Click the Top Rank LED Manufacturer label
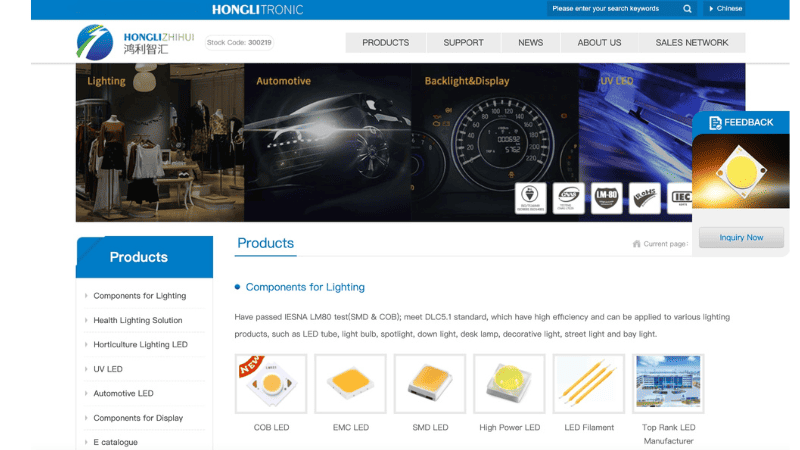This screenshot has width=800, height=450. [x=668, y=434]
